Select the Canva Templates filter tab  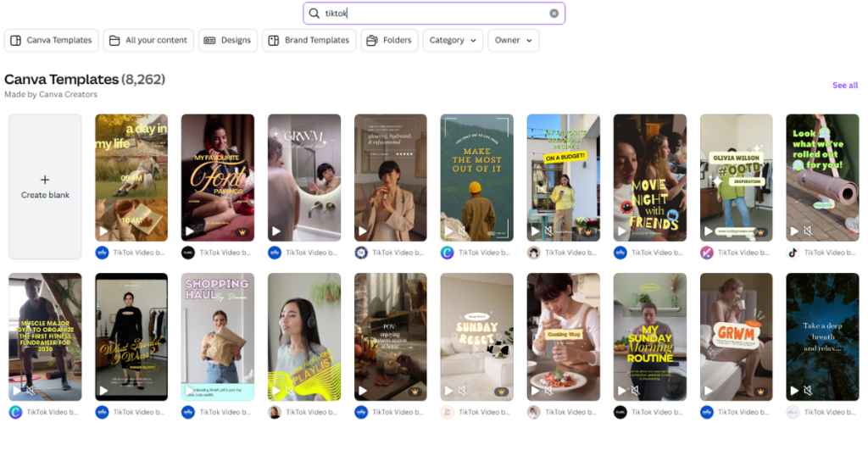51,41
